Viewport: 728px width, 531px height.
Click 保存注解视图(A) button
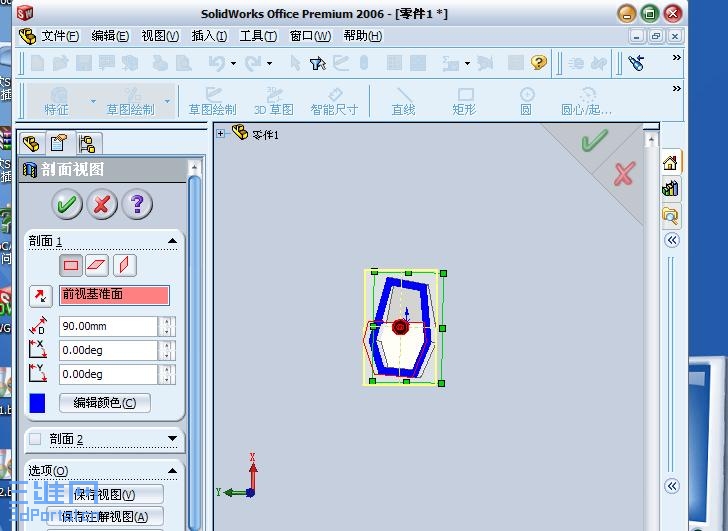coord(105,516)
